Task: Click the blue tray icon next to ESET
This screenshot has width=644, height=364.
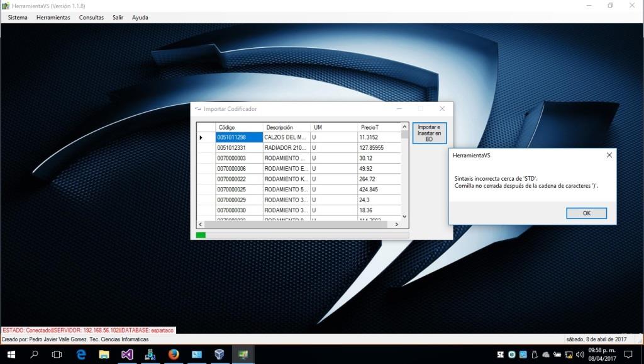Action: click(x=523, y=354)
